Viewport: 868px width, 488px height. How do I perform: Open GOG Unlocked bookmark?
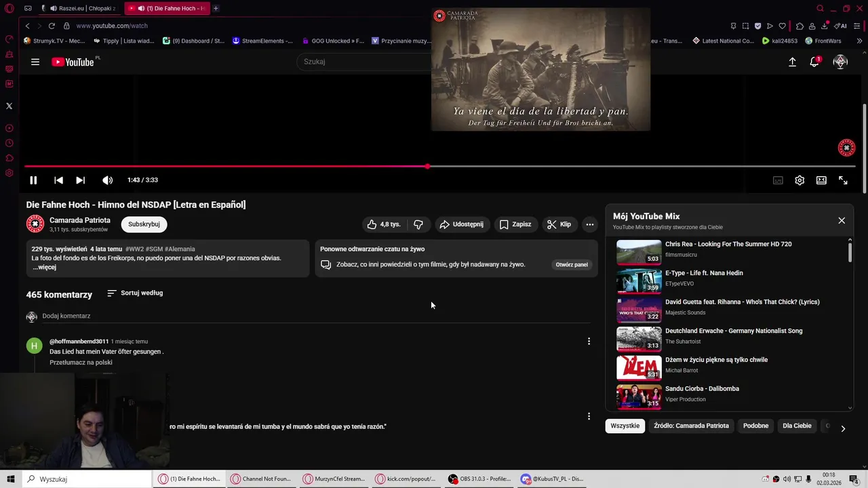tap(333, 41)
